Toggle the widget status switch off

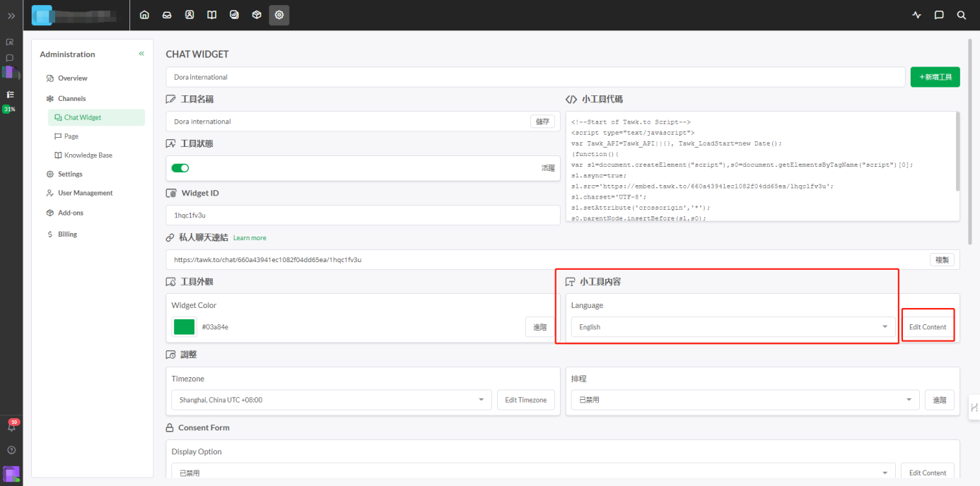coord(180,168)
